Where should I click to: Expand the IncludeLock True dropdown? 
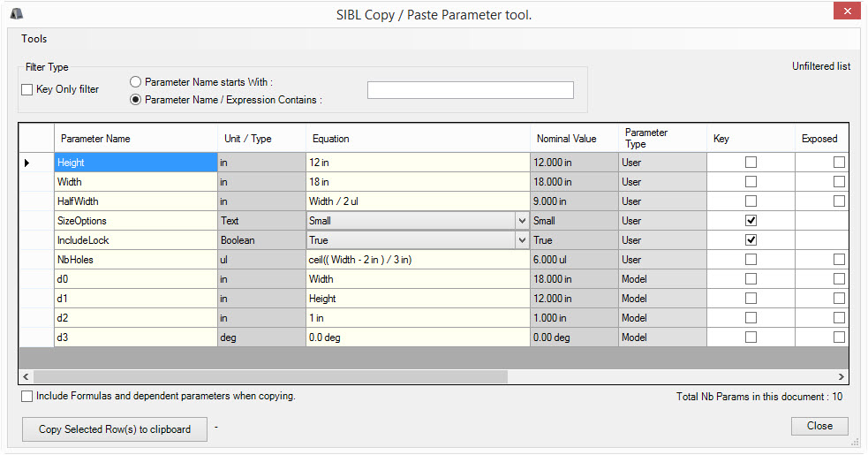tap(522, 240)
